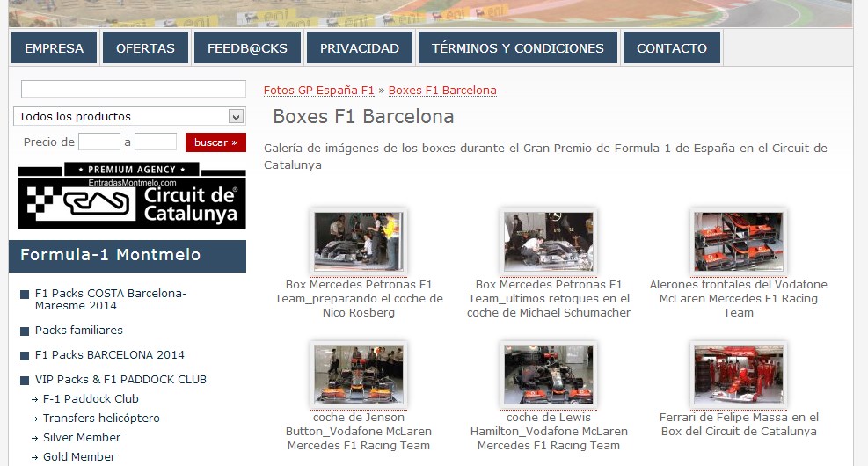
Task: Open Michael Schumacher box thumbnail
Action: coord(549,242)
